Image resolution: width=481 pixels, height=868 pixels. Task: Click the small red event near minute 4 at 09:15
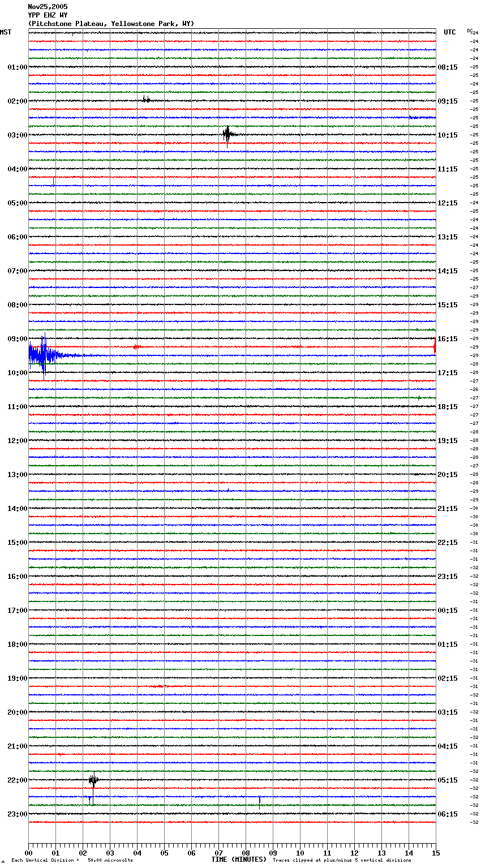point(136,347)
